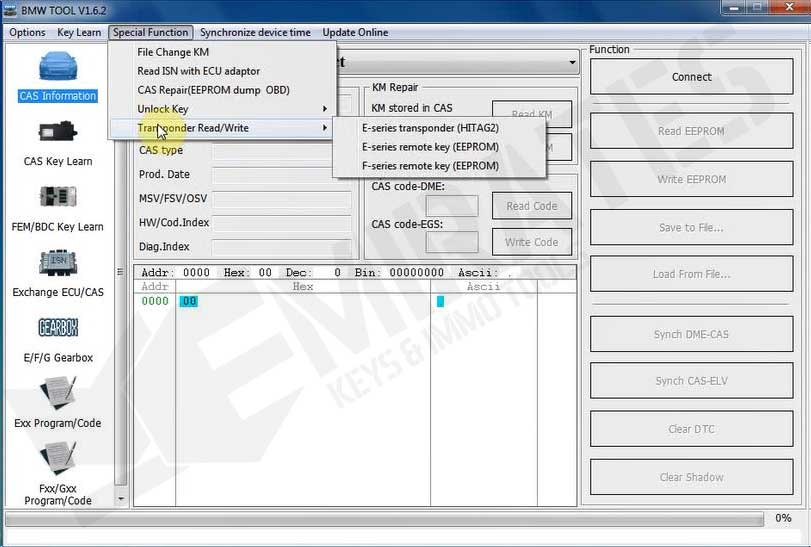
Task: Click the CAS code-DME input field
Action: [x=452, y=206]
